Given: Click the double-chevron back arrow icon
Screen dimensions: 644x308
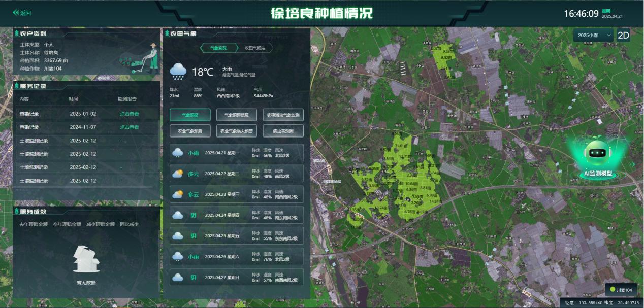Looking at the screenshot, I should click(16, 13).
